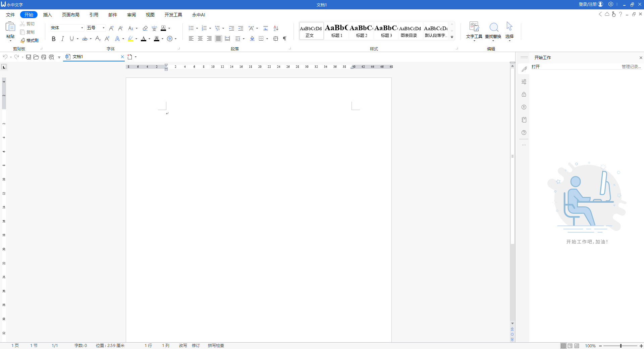This screenshot has width=644, height=349.
Task: Close the 开始工作 side panel
Action: coord(641,58)
